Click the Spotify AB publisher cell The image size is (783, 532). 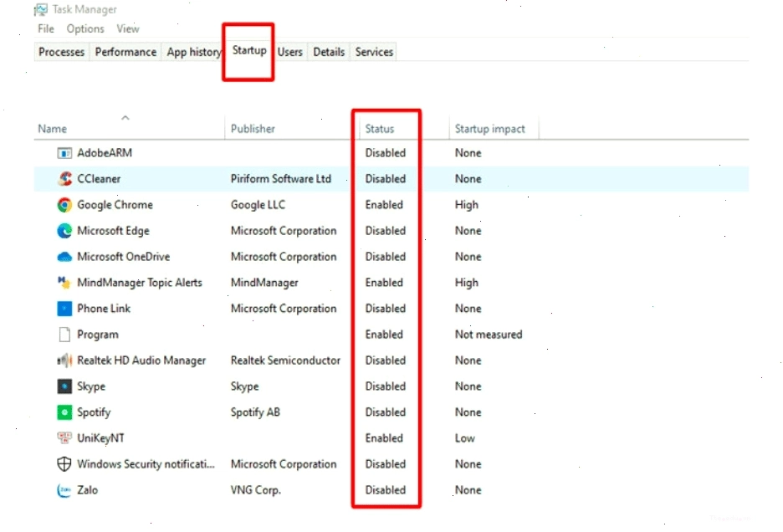[x=255, y=412]
